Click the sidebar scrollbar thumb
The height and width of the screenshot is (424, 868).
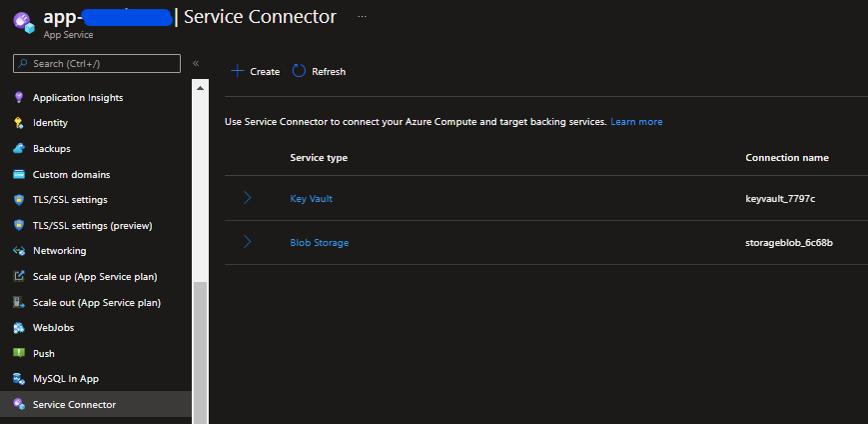tap(200, 353)
